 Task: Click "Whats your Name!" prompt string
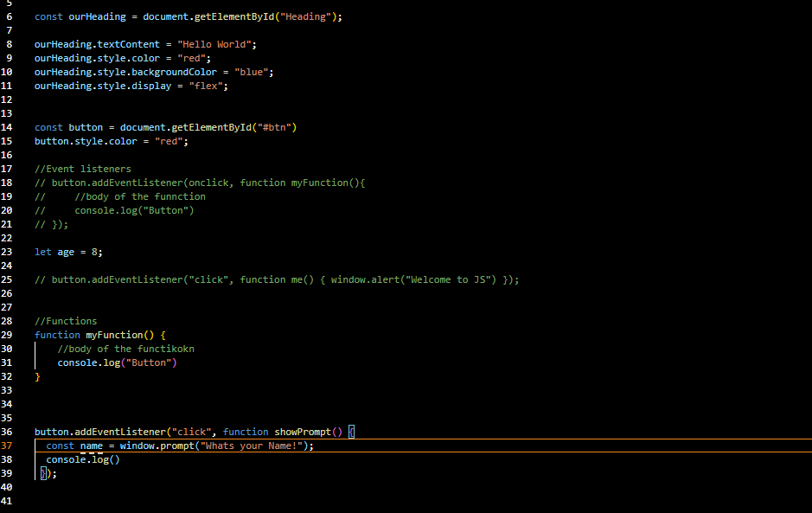tap(253, 446)
